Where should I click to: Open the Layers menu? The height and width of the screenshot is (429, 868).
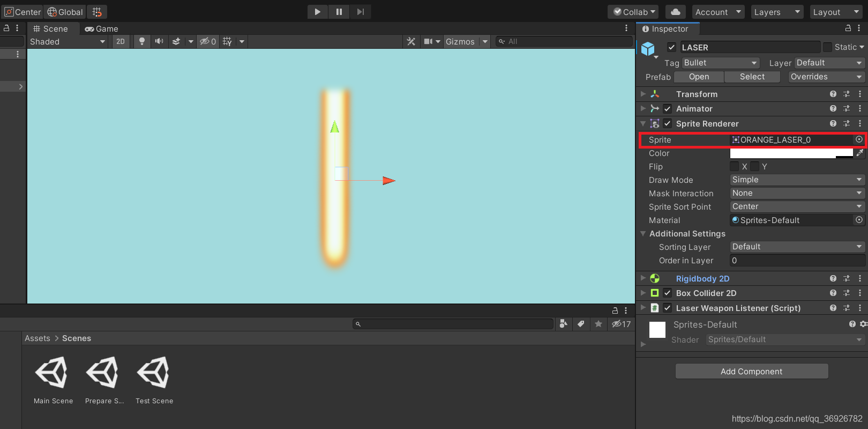click(776, 12)
